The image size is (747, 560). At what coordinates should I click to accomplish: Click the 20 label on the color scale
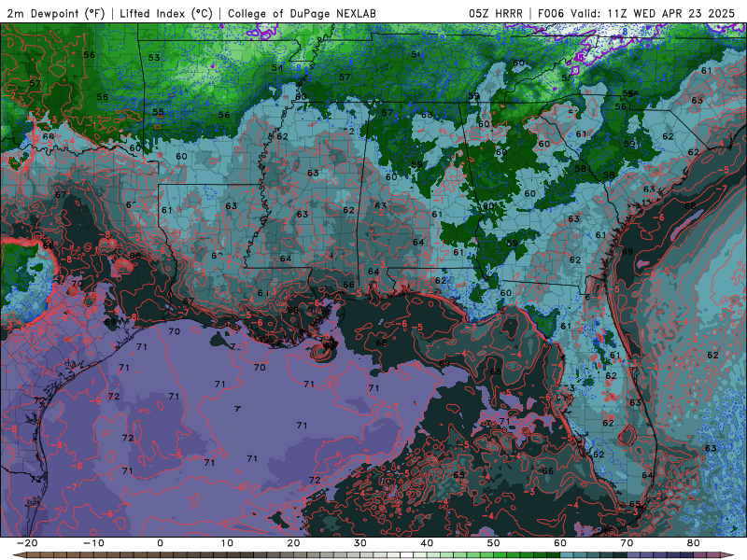point(293,543)
